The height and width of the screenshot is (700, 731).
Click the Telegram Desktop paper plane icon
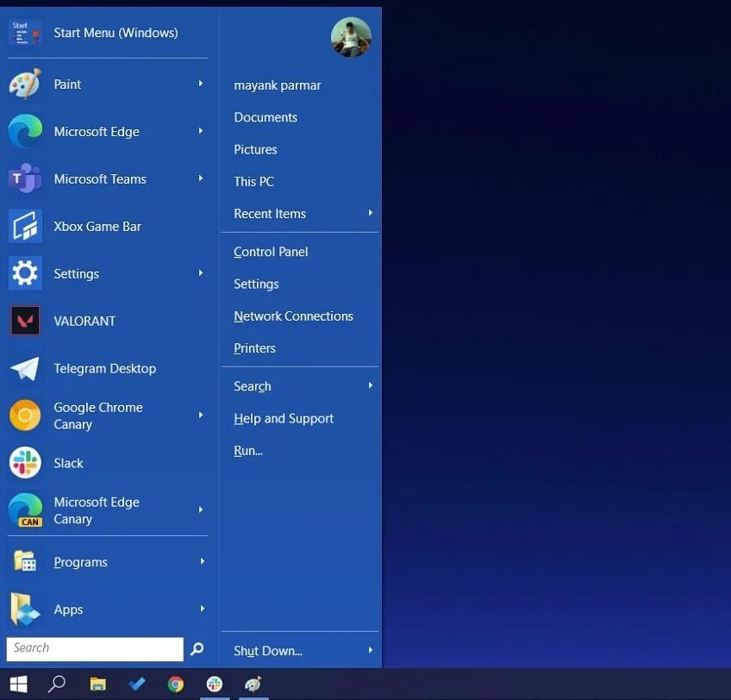[25, 368]
